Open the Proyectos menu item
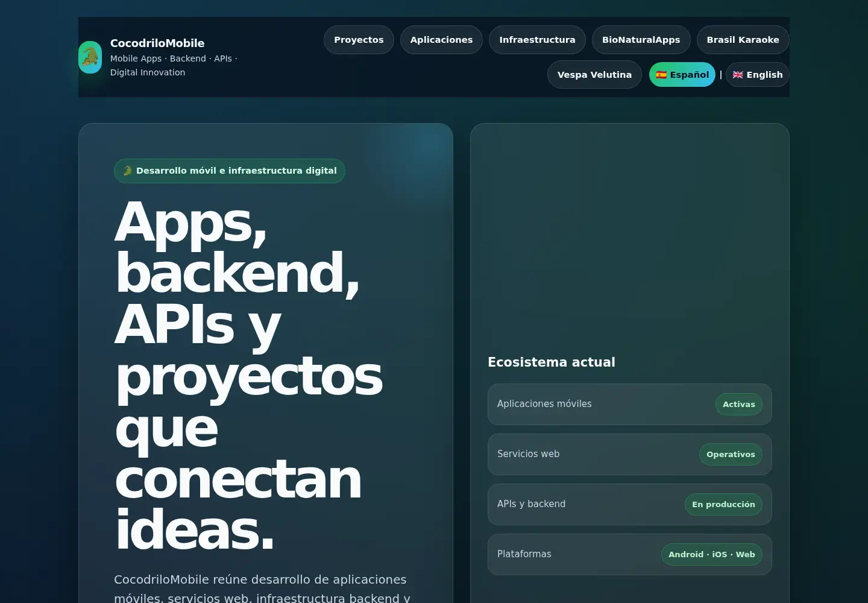Screen dimensions: 868x603 click(x=359, y=40)
